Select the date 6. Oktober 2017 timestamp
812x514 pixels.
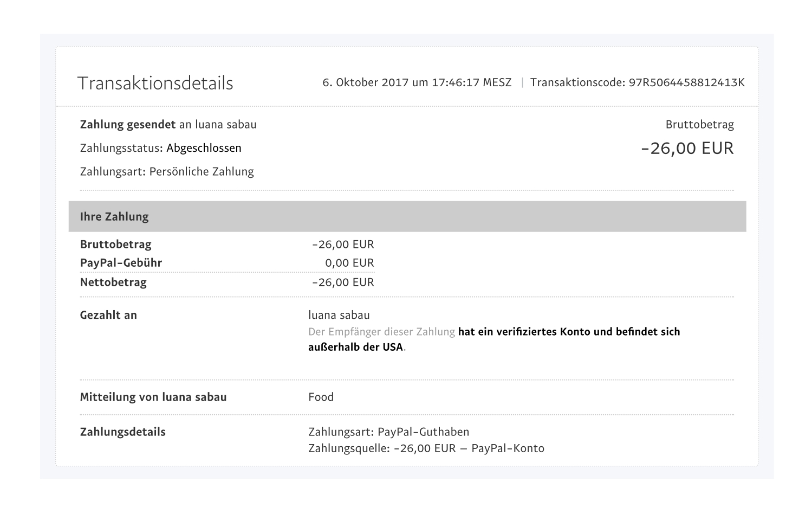click(417, 82)
